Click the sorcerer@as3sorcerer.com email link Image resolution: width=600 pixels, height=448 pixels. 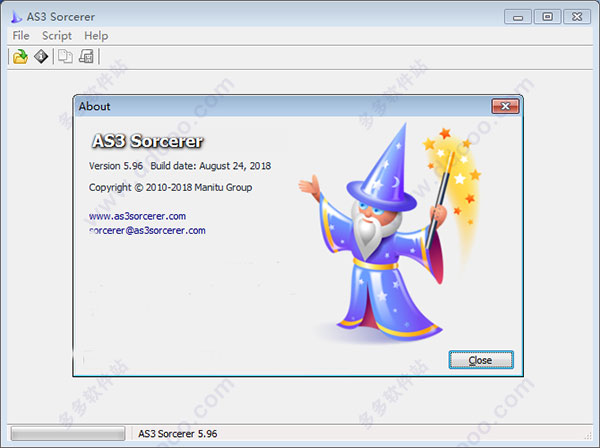[x=147, y=230]
